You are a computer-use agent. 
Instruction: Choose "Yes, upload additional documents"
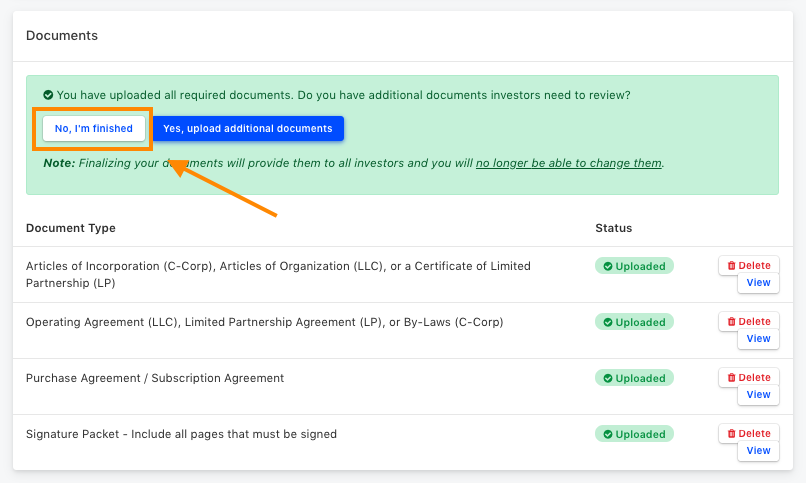[x=248, y=128]
